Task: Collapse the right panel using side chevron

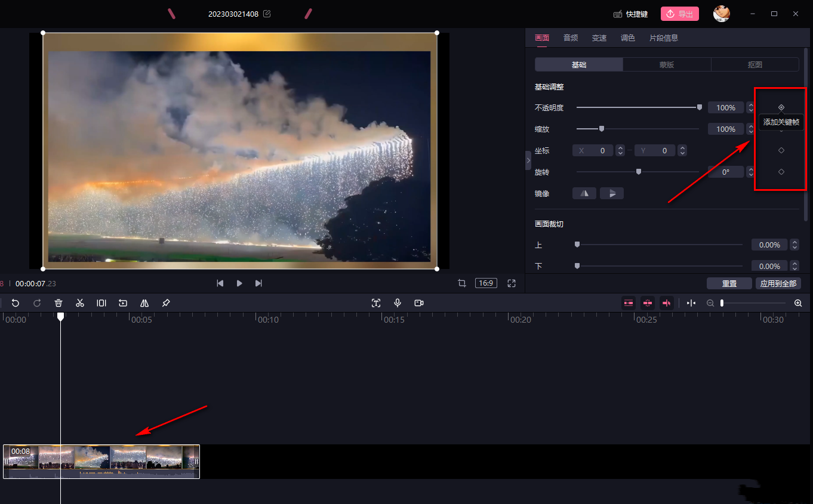Action: [x=528, y=160]
